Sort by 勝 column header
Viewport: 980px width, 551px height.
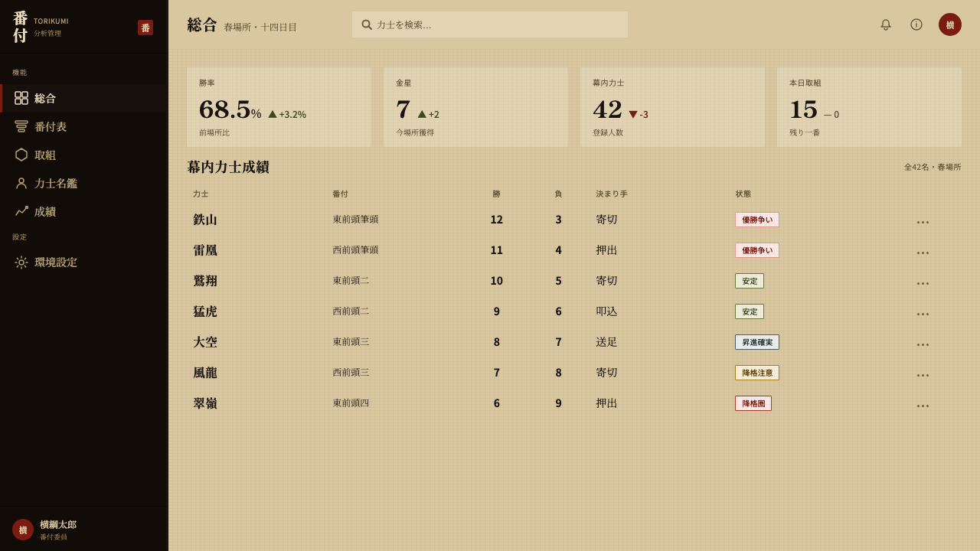coord(497,194)
